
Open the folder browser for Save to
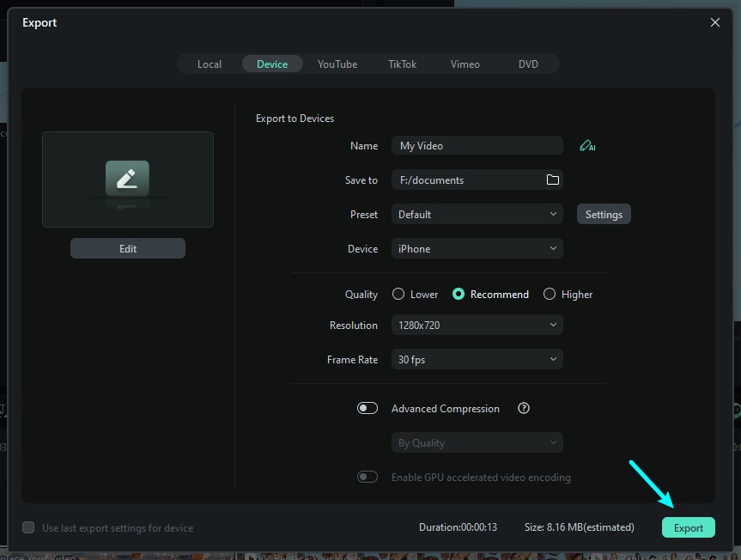pyautogui.click(x=554, y=180)
